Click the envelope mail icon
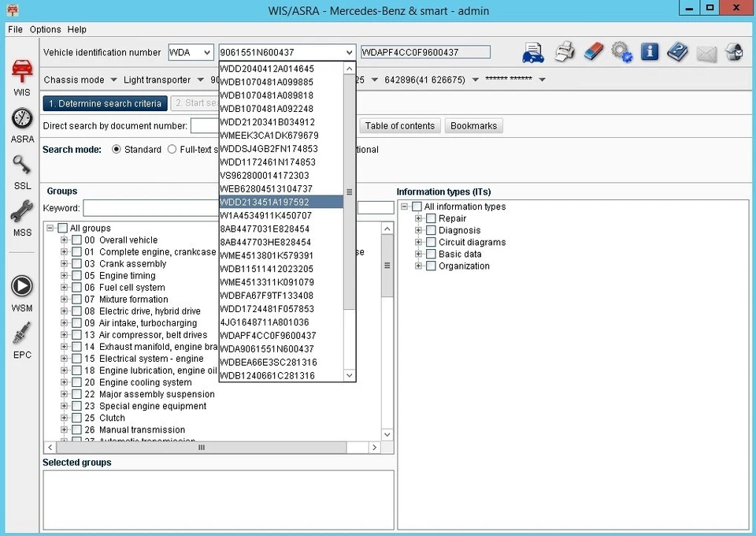 (x=706, y=51)
